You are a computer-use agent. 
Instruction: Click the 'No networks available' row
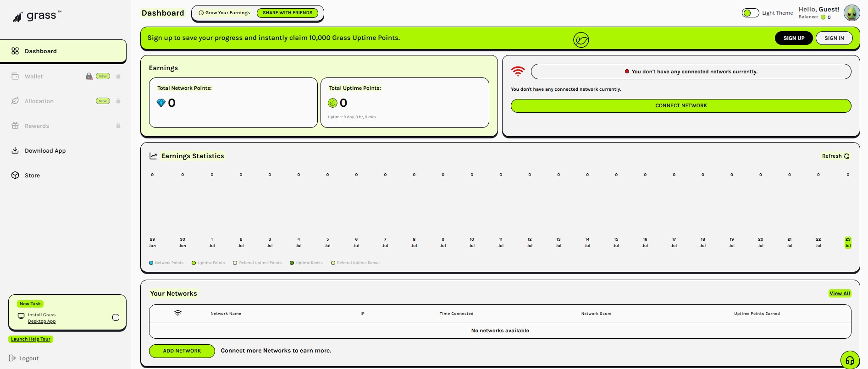click(x=500, y=331)
